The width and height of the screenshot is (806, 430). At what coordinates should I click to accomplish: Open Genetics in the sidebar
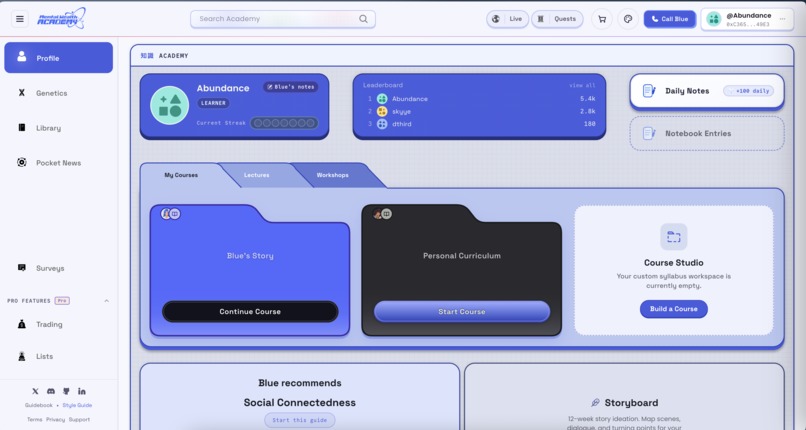point(59,93)
